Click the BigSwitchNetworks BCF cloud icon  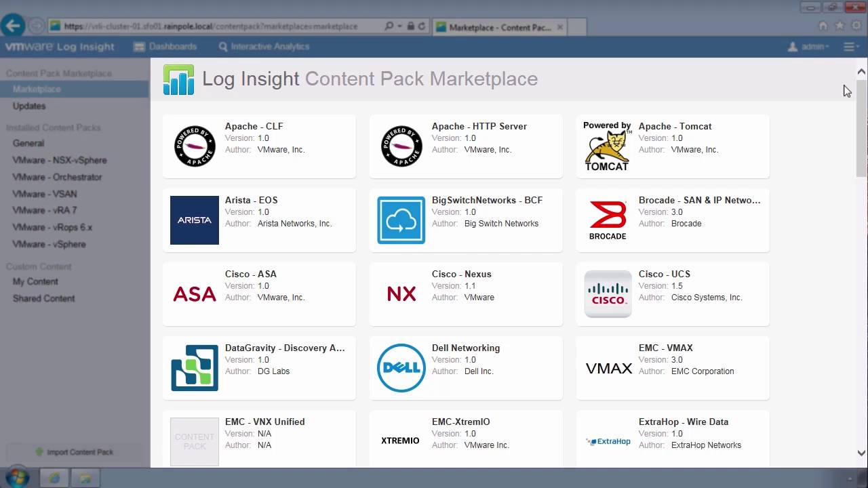pyautogui.click(x=401, y=220)
